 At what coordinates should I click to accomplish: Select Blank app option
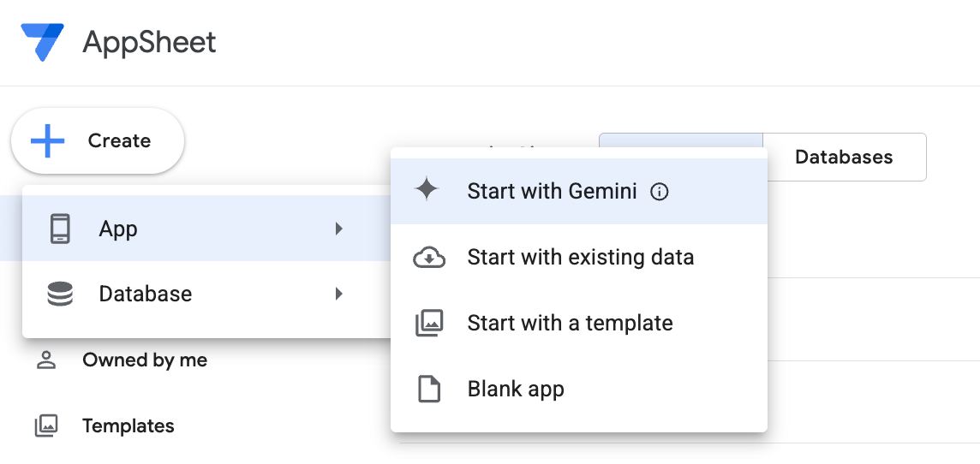(516, 389)
